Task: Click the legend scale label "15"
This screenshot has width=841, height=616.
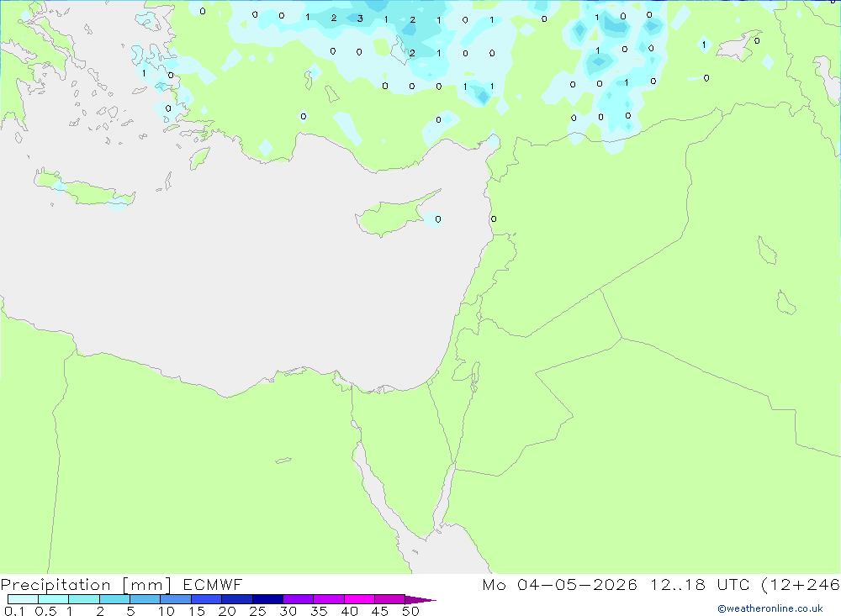Action: click(197, 611)
